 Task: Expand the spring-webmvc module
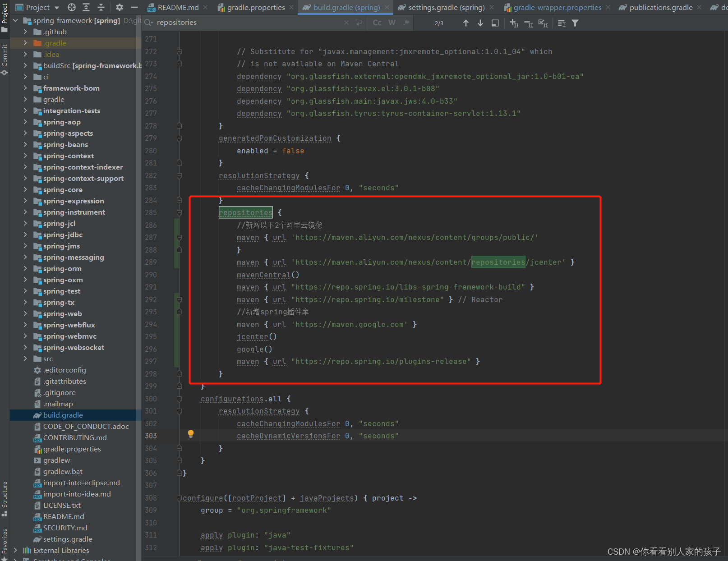tap(25, 336)
